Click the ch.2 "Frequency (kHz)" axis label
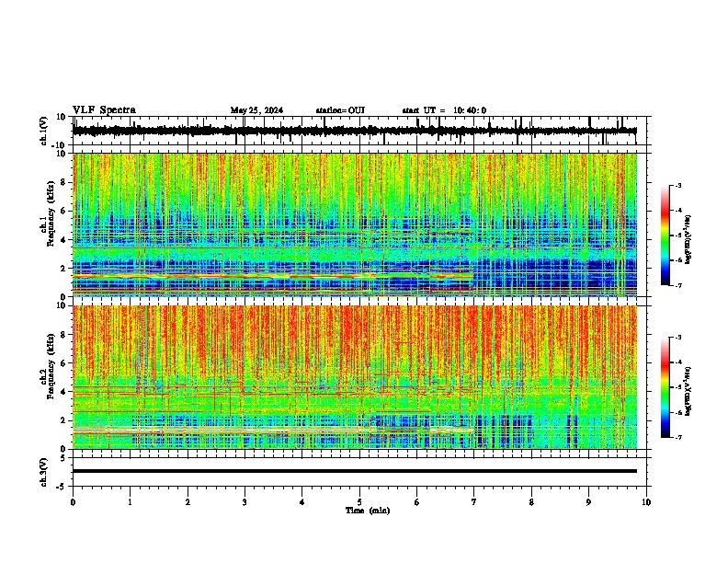 [x=51, y=366]
